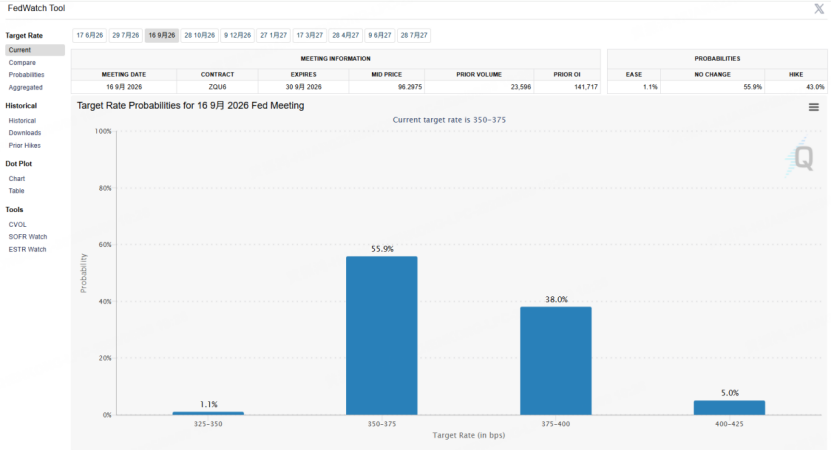Click the 400-425 bar at 5.0%
Viewport: 831px width, 451px height.
729,408
